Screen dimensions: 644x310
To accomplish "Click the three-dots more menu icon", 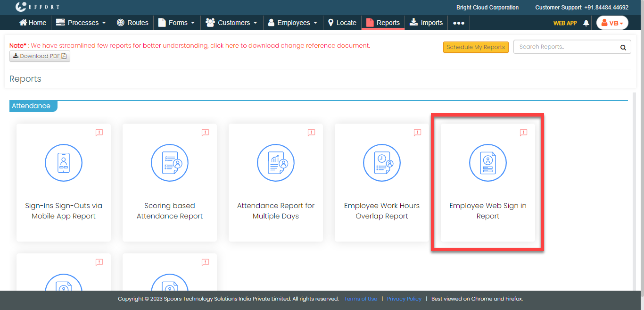I will (459, 23).
